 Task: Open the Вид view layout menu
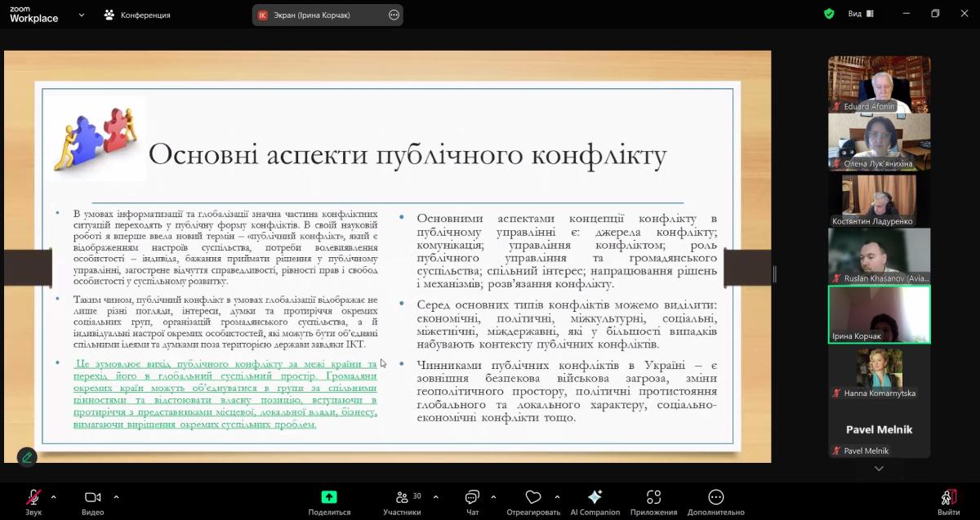[x=860, y=14]
